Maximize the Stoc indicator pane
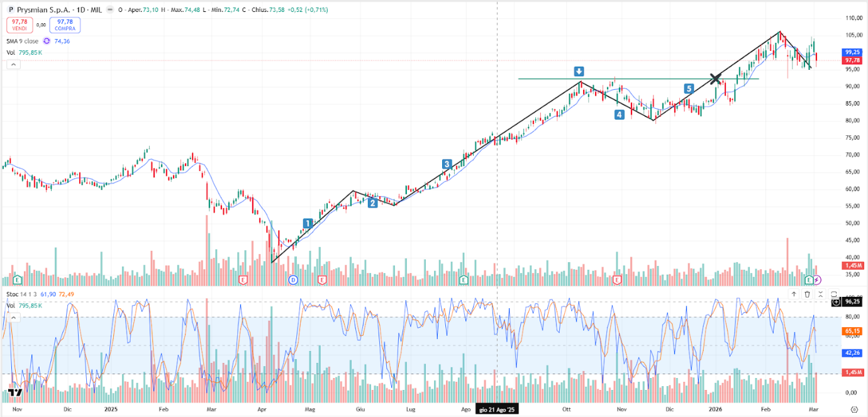This screenshot has width=868, height=417. pos(833,294)
